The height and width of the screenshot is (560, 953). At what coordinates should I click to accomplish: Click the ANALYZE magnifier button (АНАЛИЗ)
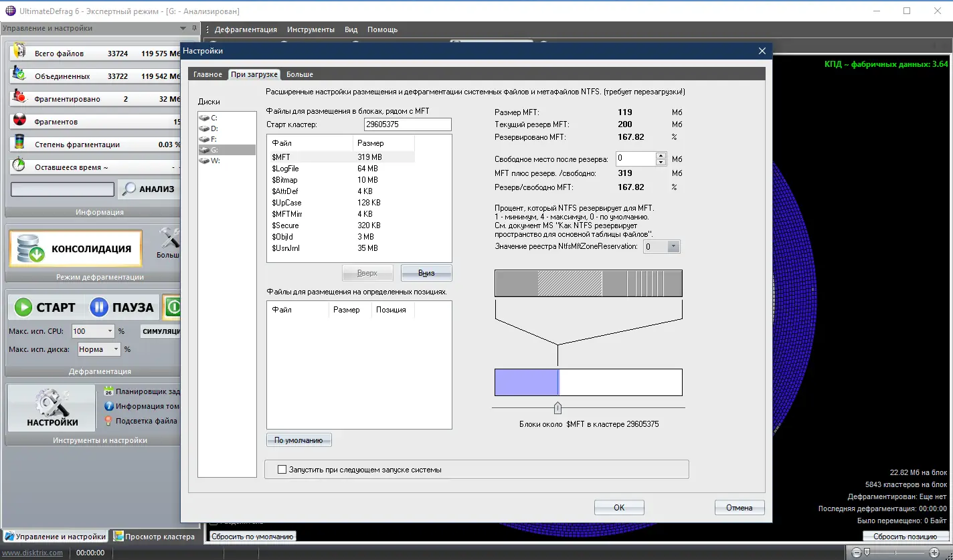coord(149,189)
